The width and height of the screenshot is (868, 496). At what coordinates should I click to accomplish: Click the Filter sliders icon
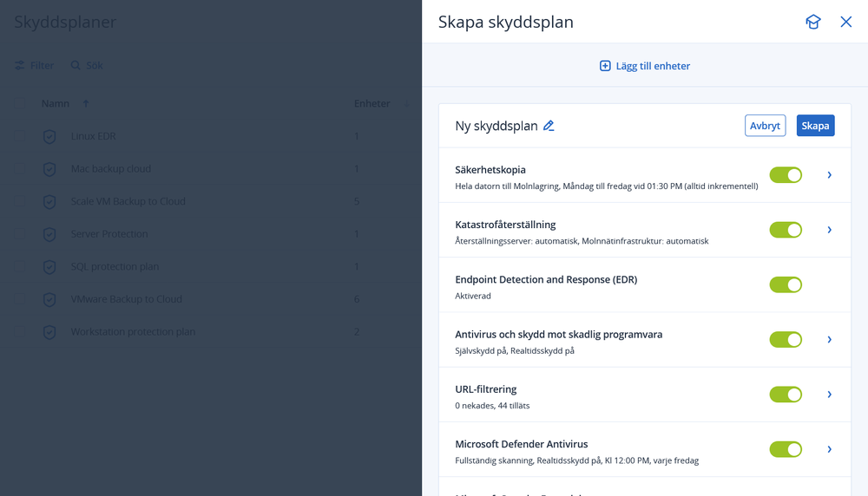pyautogui.click(x=19, y=65)
